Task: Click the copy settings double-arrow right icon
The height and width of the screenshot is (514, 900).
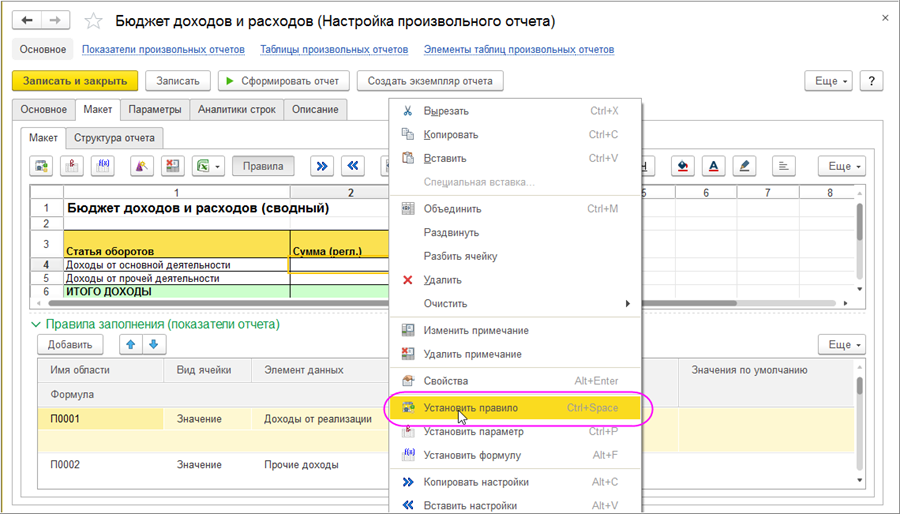Action: (x=322, y=166)
